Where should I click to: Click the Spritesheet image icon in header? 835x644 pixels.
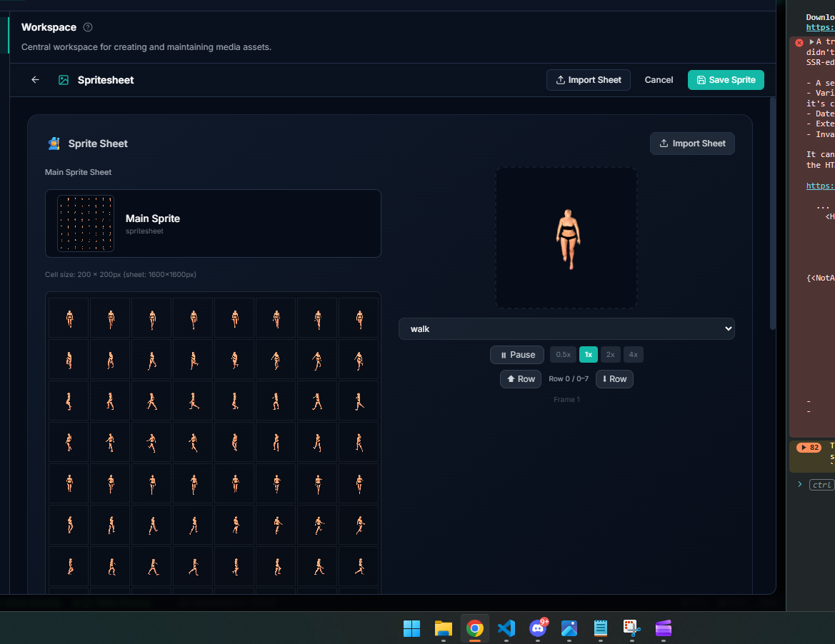64,80
